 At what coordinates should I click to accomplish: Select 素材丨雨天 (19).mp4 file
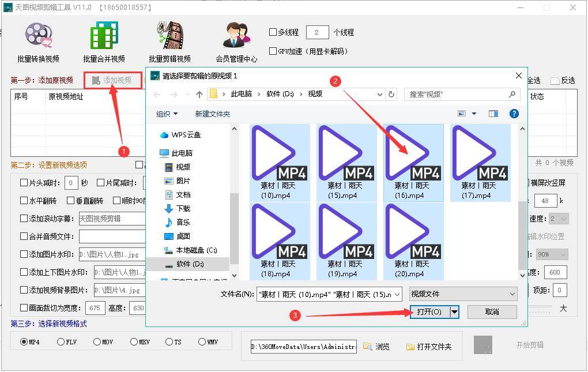(346, 241)
